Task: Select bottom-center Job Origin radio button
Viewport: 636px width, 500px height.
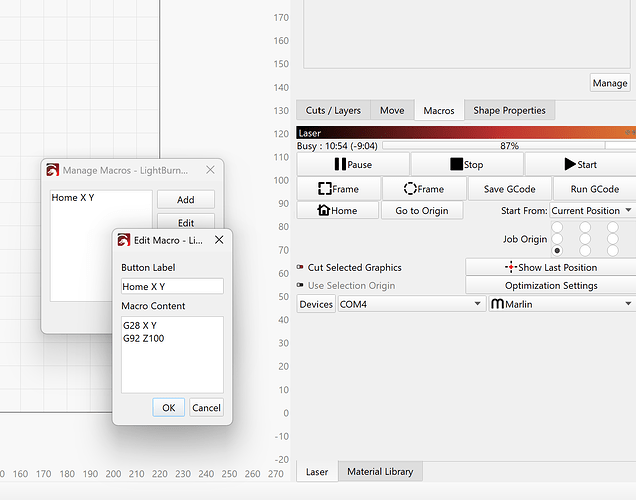Action: click(x=585, y=251)
